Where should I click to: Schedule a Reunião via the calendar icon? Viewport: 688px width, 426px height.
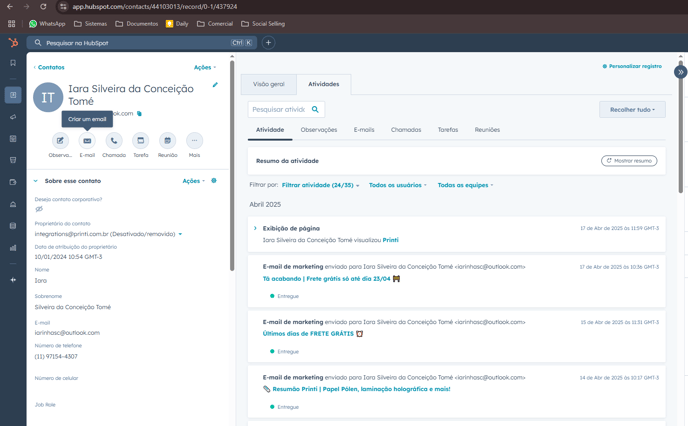[167, 141]
